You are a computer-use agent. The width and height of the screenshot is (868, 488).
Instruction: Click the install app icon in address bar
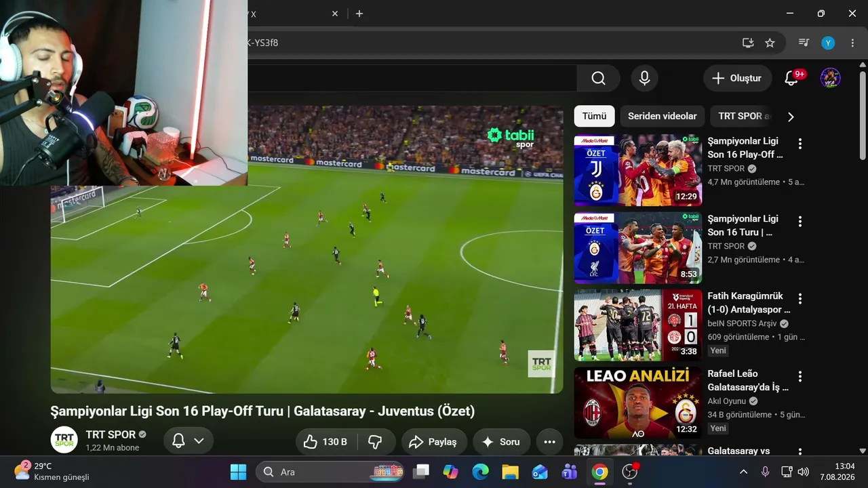pyautogui.click(x=748, y=43)
